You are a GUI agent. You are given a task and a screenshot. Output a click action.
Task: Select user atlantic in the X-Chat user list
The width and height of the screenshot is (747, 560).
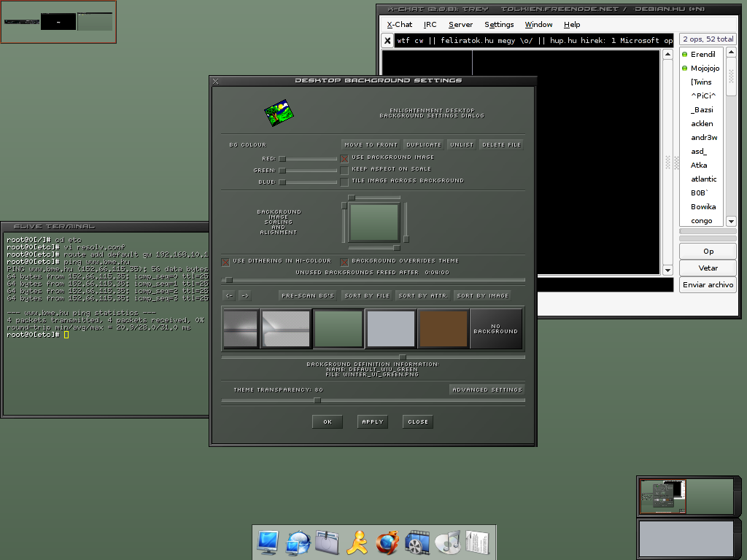click(704, 179)
